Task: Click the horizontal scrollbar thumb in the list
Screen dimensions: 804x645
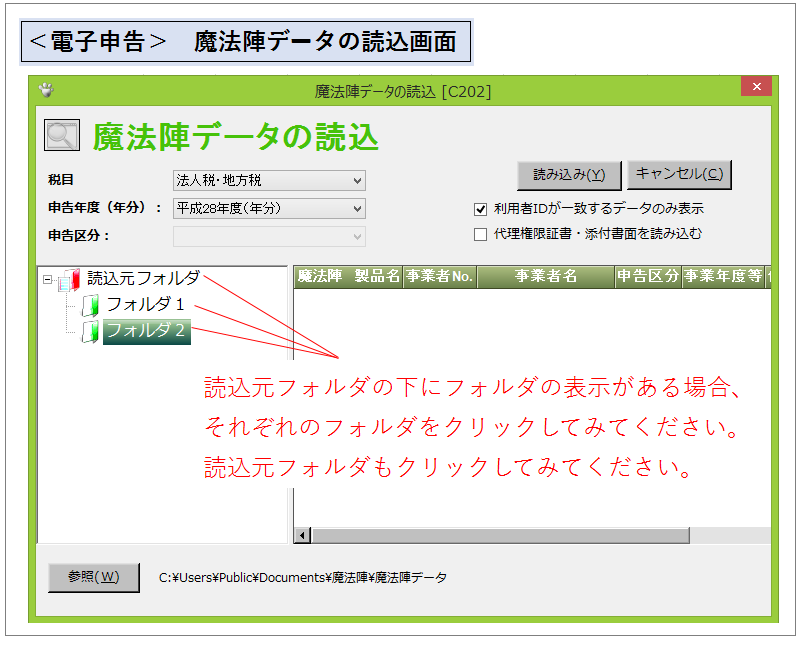Action: [501, 536]
